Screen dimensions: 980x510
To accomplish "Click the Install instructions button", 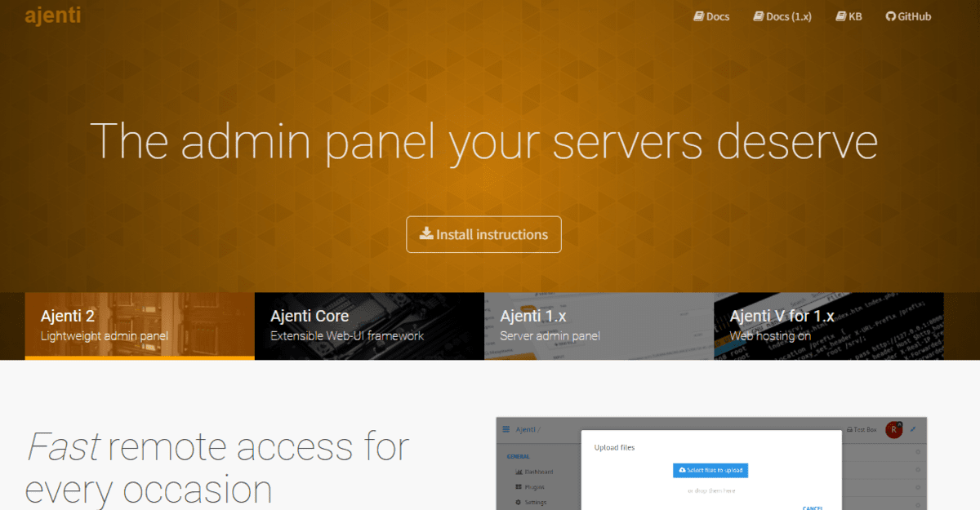I will coord(483,234).
